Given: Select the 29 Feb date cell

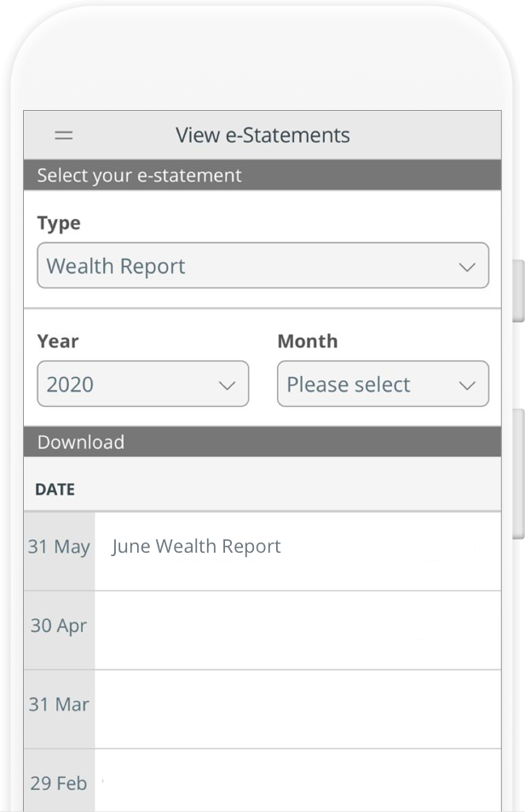Looking at the screenshot, I should [x=59, y=780].
